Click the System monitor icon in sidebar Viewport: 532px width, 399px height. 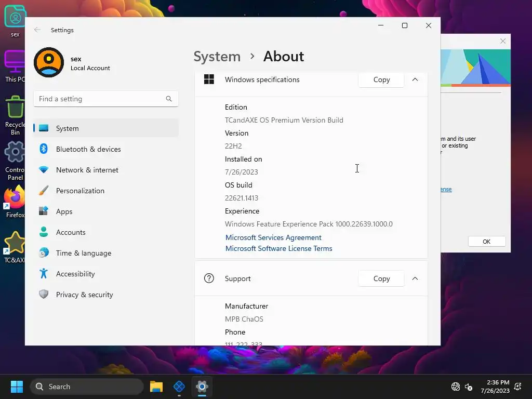coord(44,128)
